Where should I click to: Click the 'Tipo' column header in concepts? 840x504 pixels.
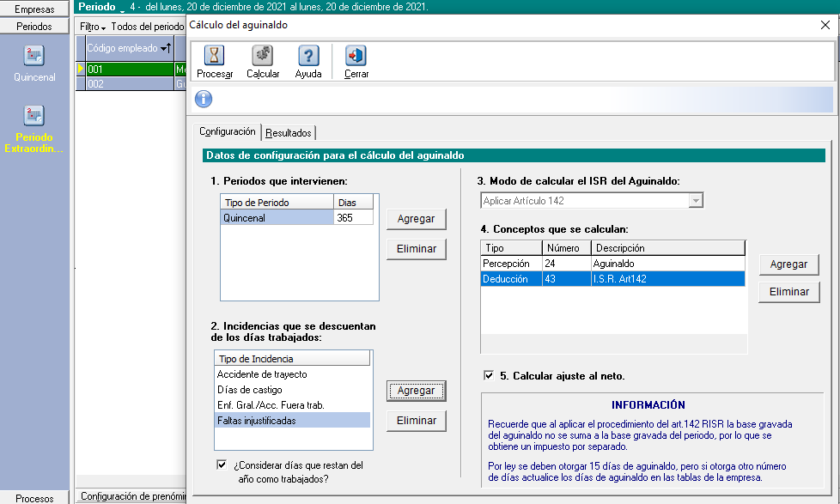coord(511,248)
